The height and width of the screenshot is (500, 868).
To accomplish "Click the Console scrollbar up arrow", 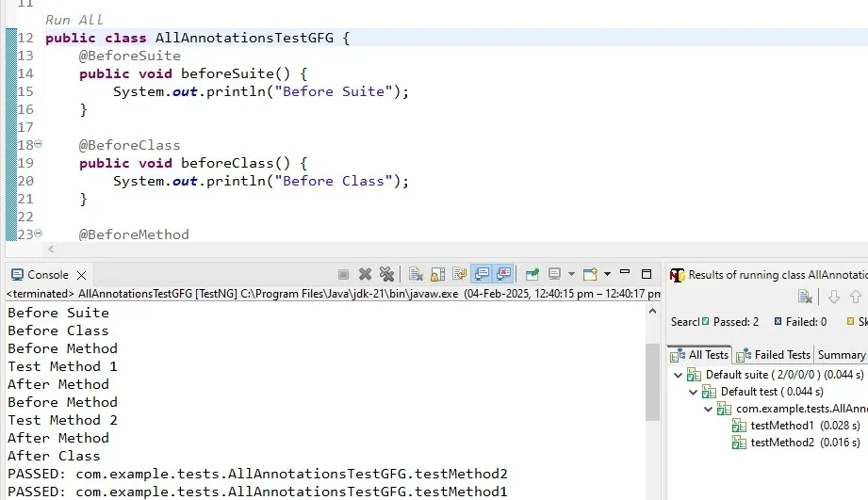I will pos(653,312).
